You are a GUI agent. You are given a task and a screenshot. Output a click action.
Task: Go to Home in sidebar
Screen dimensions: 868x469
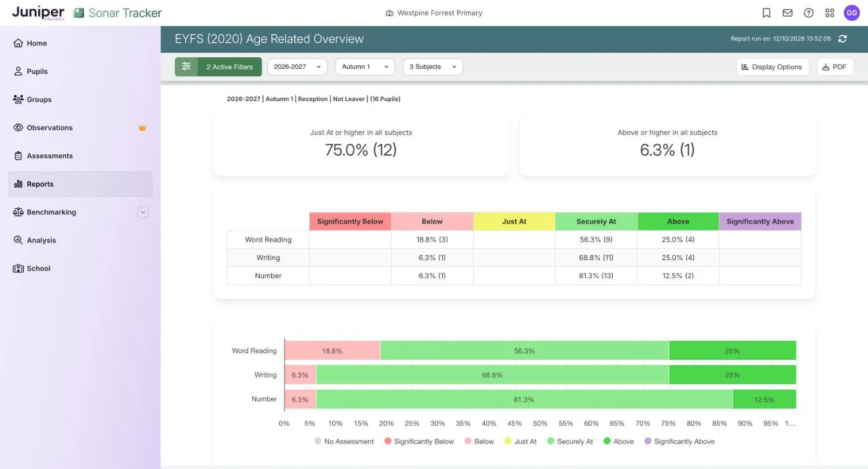coord(80,43)
